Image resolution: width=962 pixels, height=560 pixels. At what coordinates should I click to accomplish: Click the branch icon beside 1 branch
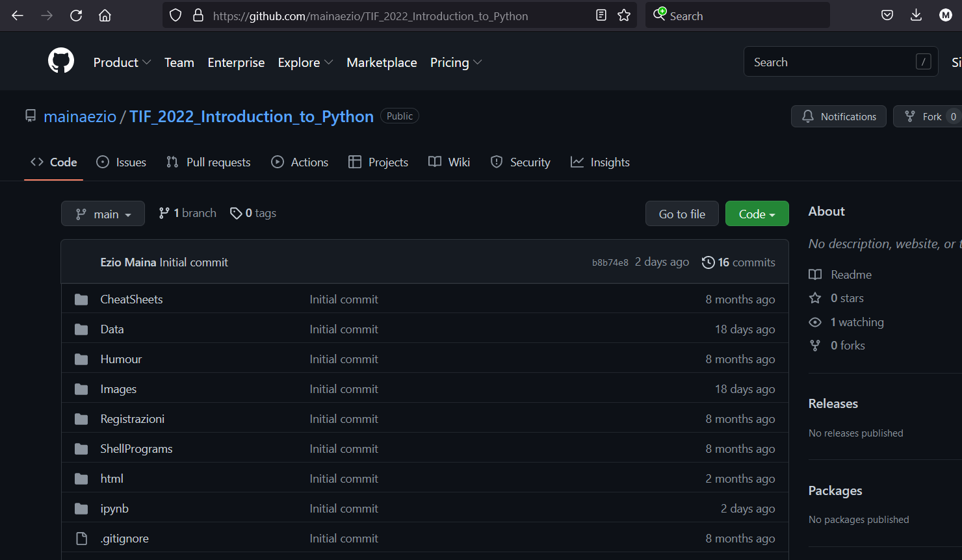point(164,213)
